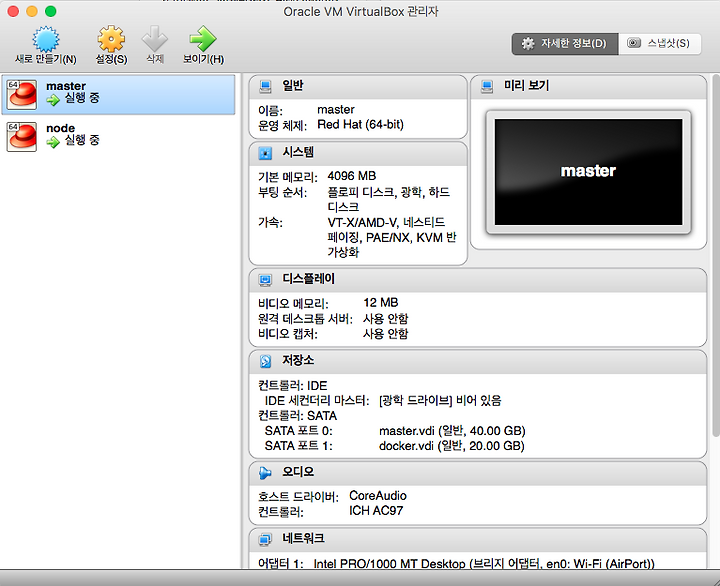The image size is (720, 586).
Task: Click '컨트롤러: SATA' storage row
Action: (x=298, y=416)
